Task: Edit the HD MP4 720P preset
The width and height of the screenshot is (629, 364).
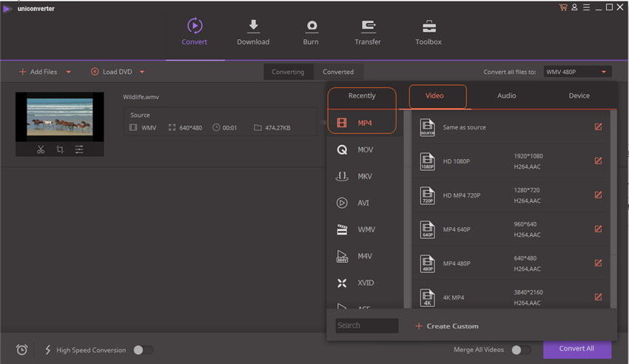Action: 598,195
